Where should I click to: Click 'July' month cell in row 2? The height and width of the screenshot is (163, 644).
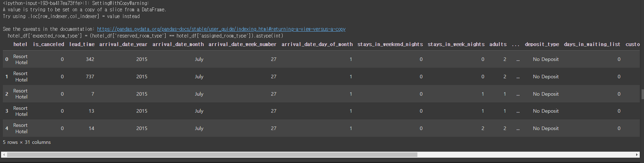(x=199, y=94)
